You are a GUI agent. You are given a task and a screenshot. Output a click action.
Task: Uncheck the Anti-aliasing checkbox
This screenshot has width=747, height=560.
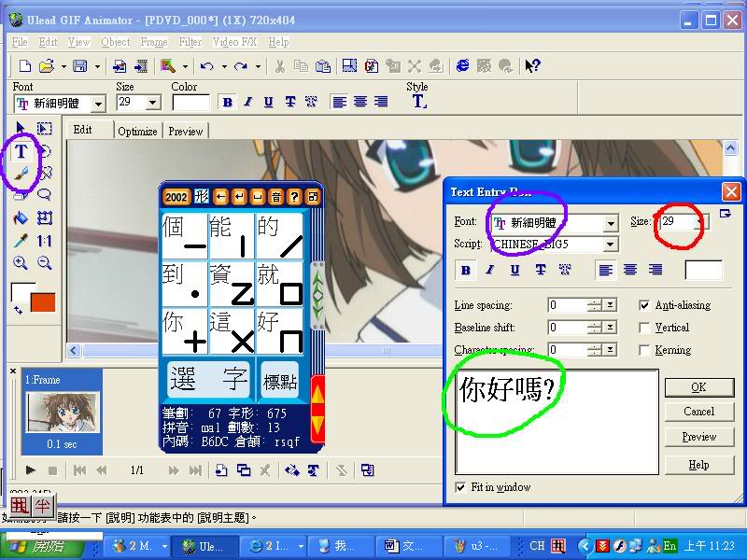point(644,305)
